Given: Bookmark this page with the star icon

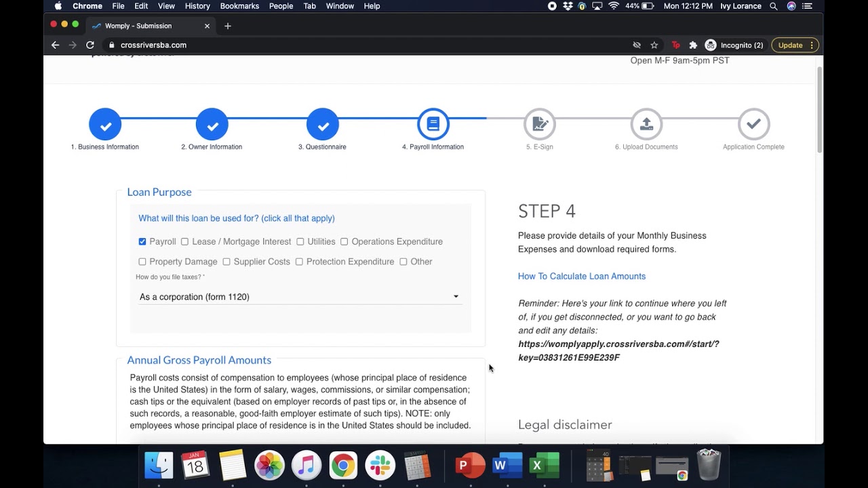Looking at the screenshot, I should [x=654, y=45].
